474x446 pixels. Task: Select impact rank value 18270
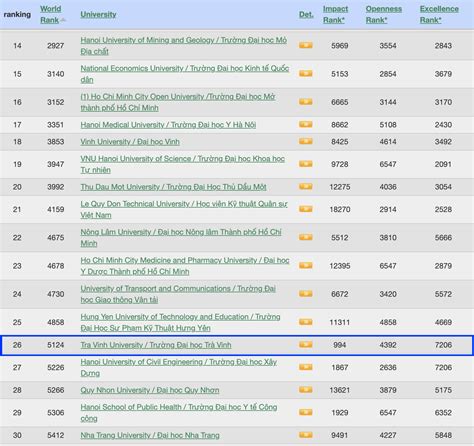point(340,209)
